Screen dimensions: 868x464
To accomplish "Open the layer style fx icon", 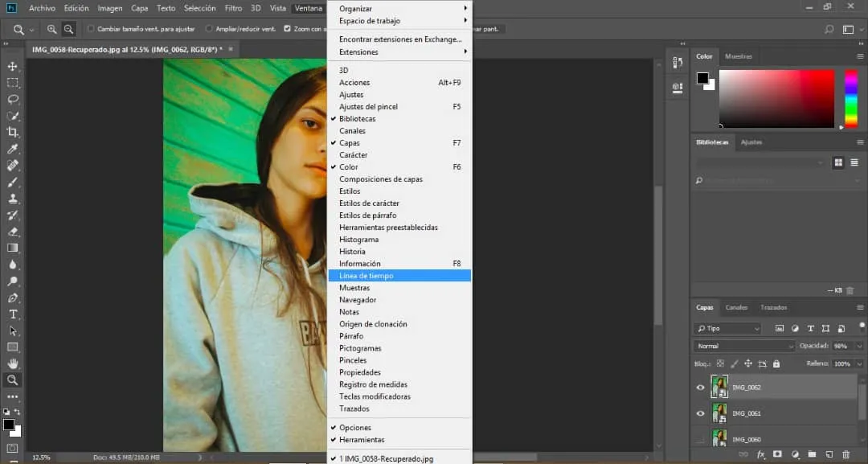I will click(760, 454).
